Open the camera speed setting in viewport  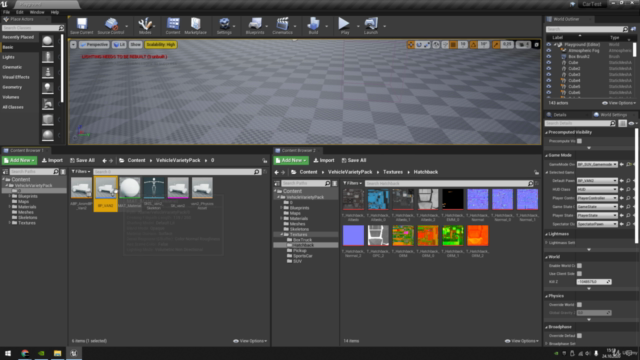(x=523, y=44)
